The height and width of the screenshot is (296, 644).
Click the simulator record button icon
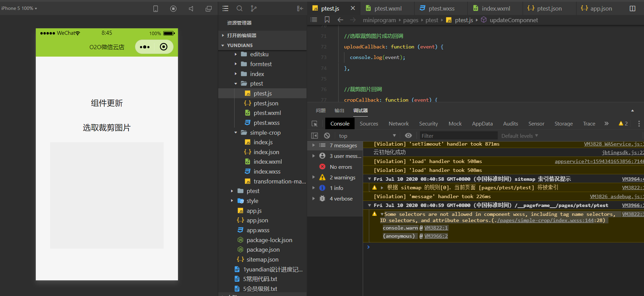(x=173, y=9)
